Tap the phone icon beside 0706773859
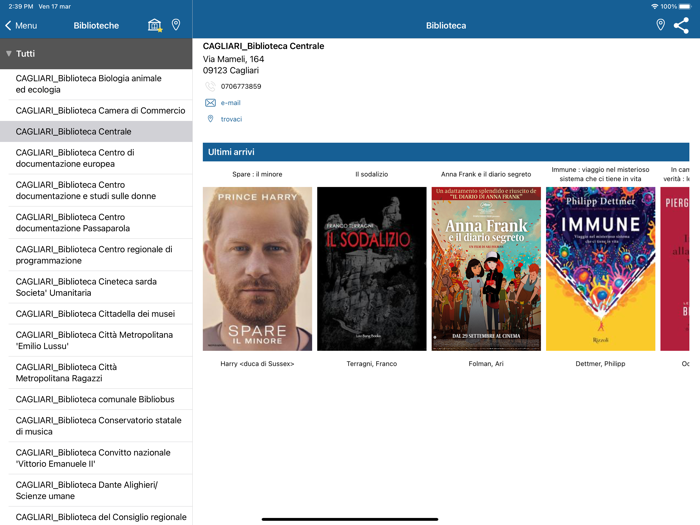The image size is (700, 525). pos(210,86)
